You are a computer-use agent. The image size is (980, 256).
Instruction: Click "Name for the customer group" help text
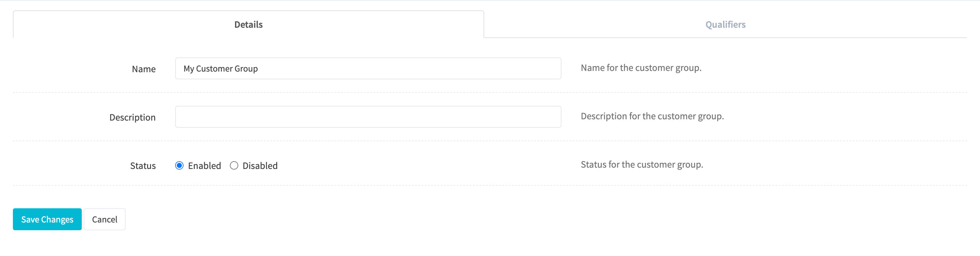click(x=641, y=68)
